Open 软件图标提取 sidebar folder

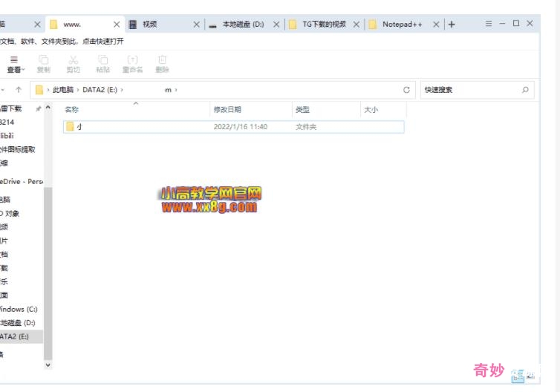[18, 149]
